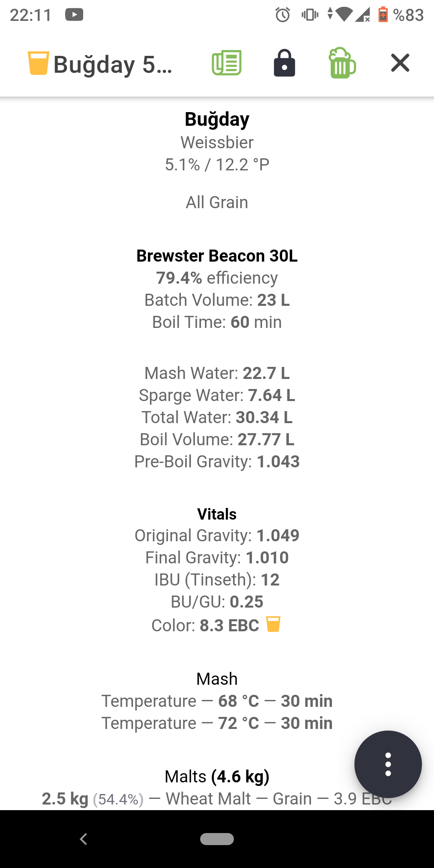Tap the 68 °C mash step line

click(217, 701)
